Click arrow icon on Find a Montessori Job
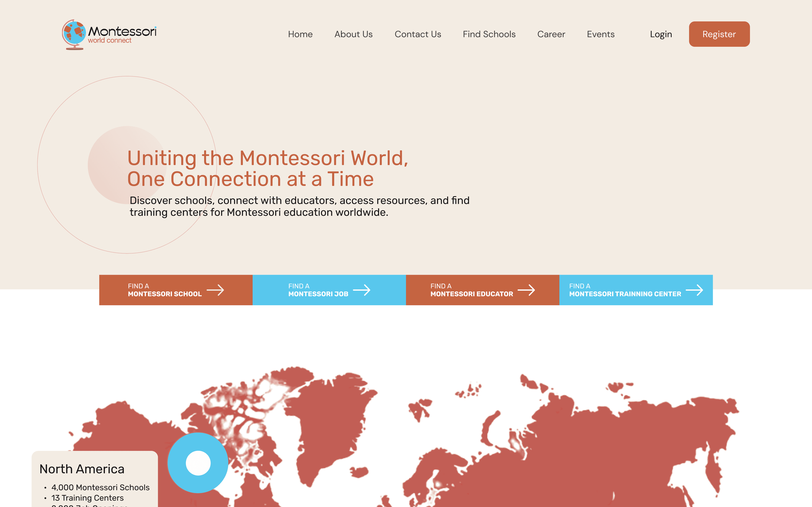Screen dimensions: 812x507 coord(362,290)
